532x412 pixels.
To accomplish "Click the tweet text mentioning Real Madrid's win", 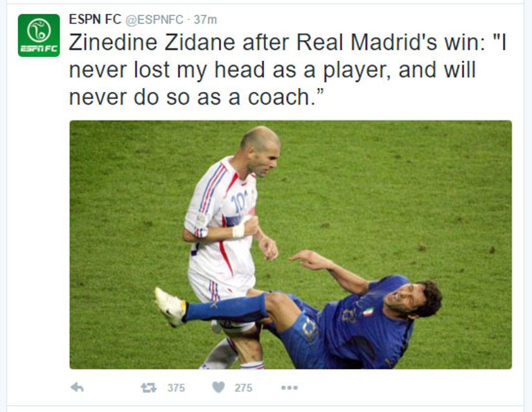I will click(287, 70).
